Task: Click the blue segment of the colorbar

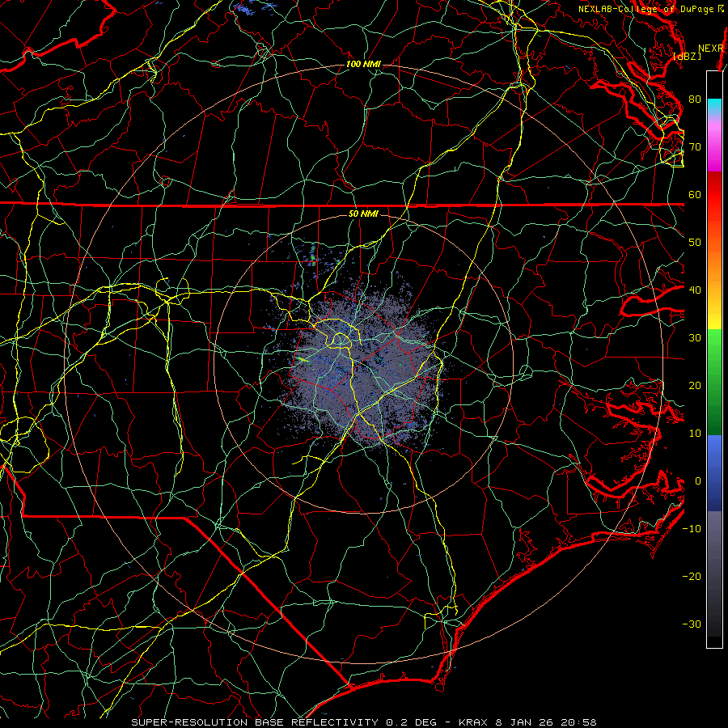Action: click(x=714, y=472)
